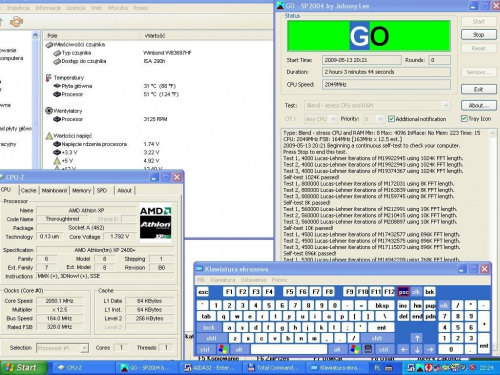The image size is (500, 375).
Task: Click the Temperatury thermometer icon
Action: tap(49, 78)
